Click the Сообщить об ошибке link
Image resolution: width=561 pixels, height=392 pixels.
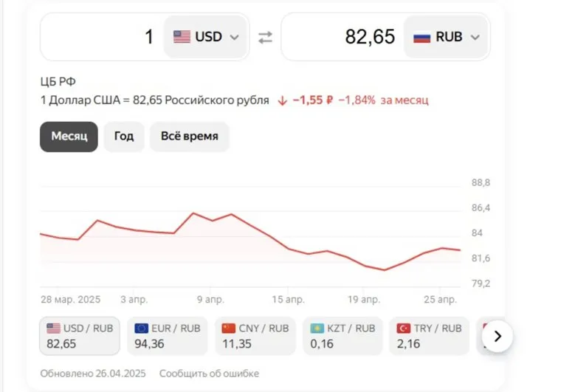[x=209, y=374]
